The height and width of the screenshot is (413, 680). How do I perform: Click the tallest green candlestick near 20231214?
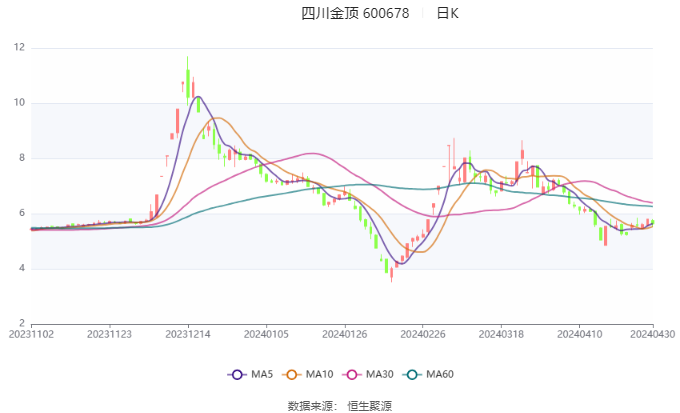click(188, 82)
